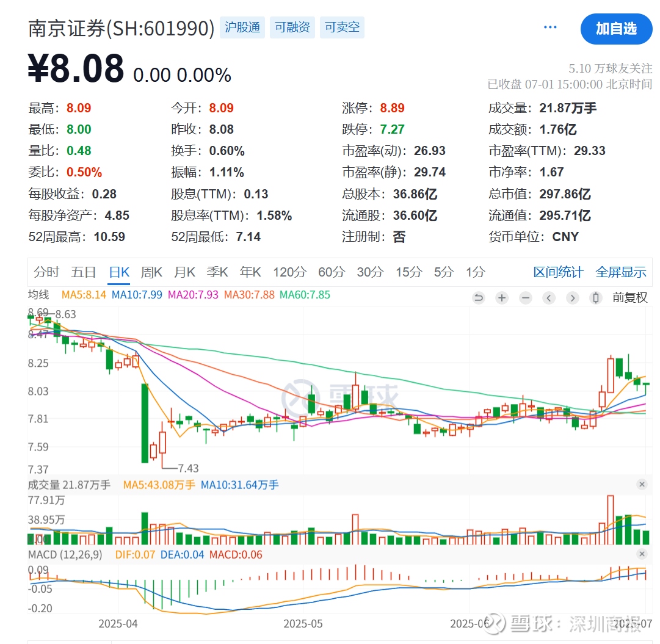The width and height of the screenshot is (660, 644).
Task: Click the 跌停 7.27 value
Action: pyautogui.click(x=393, y=129)
